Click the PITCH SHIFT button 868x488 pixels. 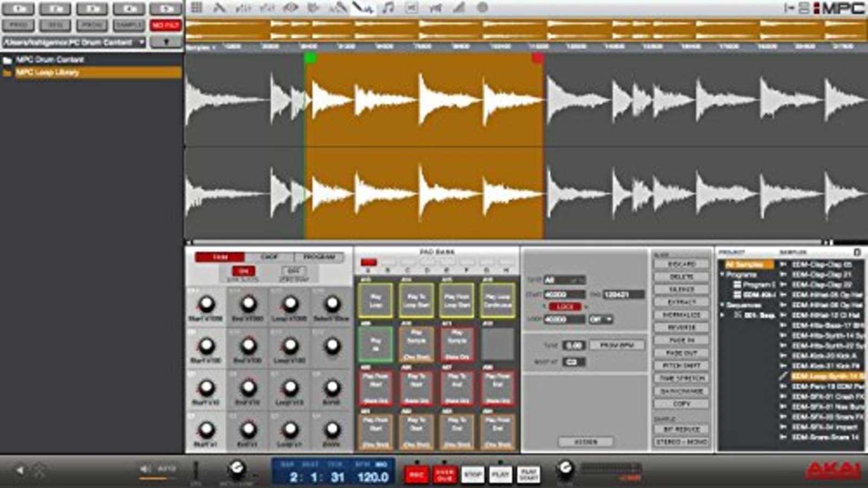[x=681, y=365]
